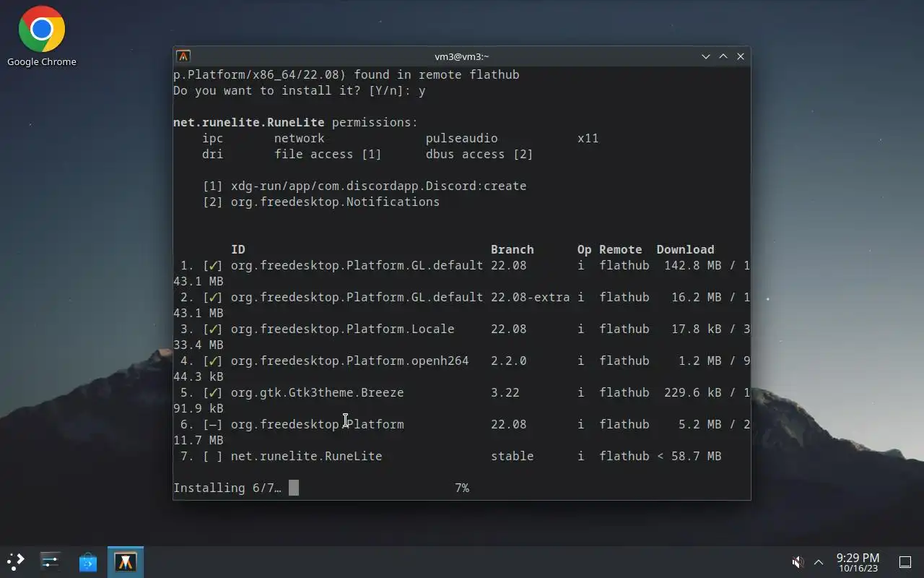Minimize the terminal window
Screen dimensions: 924x578
[706, 56]
